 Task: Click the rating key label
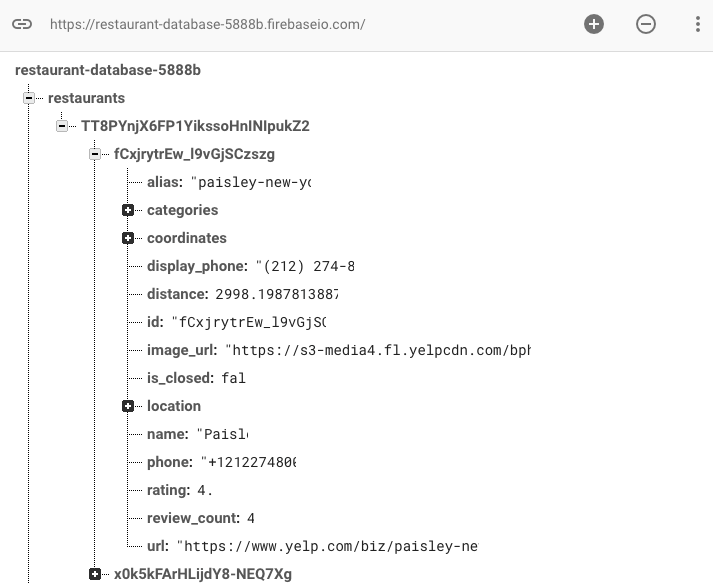coord(167,490)
